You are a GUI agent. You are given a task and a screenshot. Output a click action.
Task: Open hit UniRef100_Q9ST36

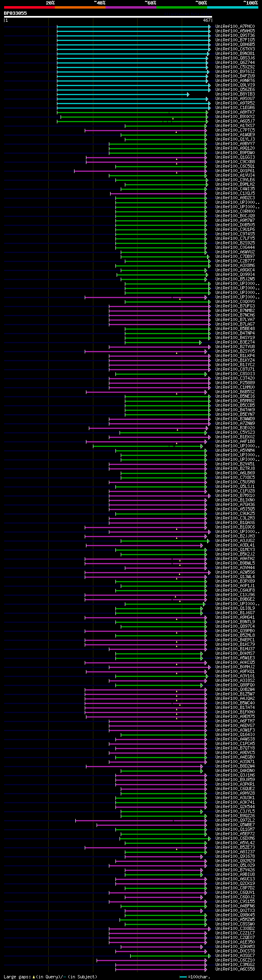pyautogui.click(x=235, y=36)
